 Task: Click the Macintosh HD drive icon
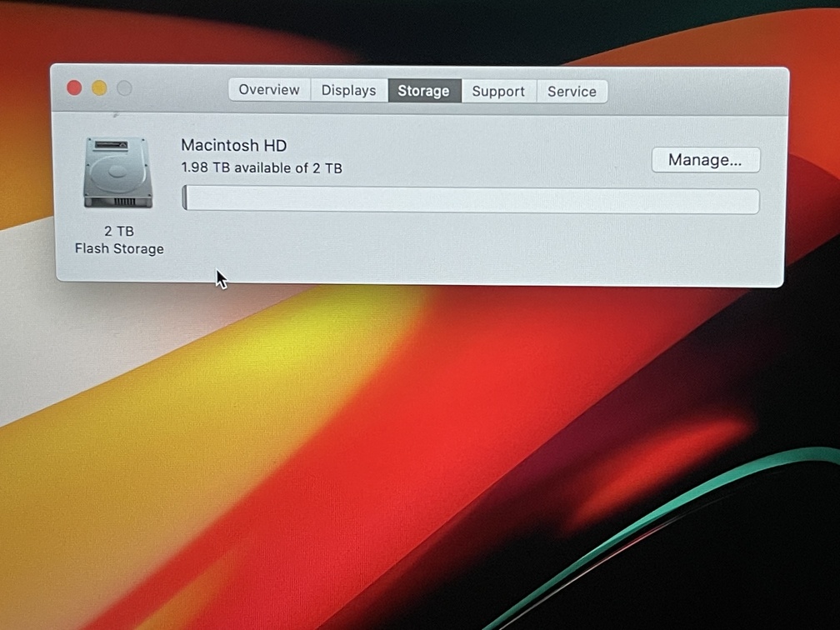[117, 173]
